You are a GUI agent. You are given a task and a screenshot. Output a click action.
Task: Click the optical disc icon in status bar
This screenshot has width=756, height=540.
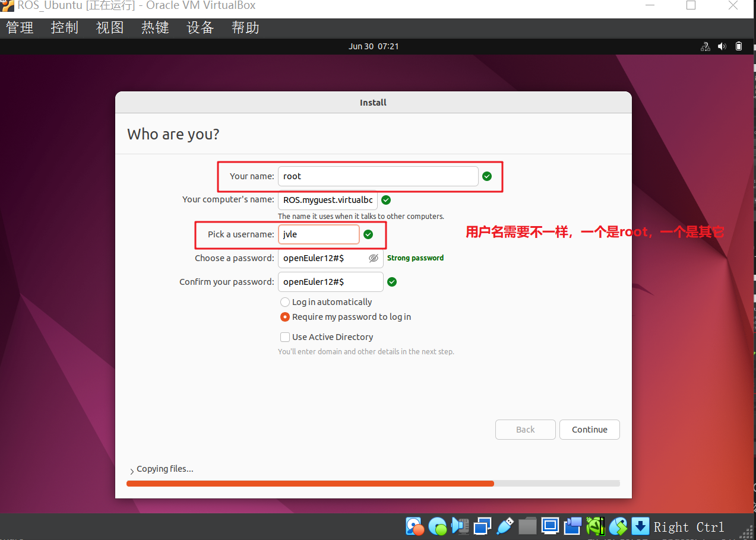pyautogui.click(x=437, y=526)
